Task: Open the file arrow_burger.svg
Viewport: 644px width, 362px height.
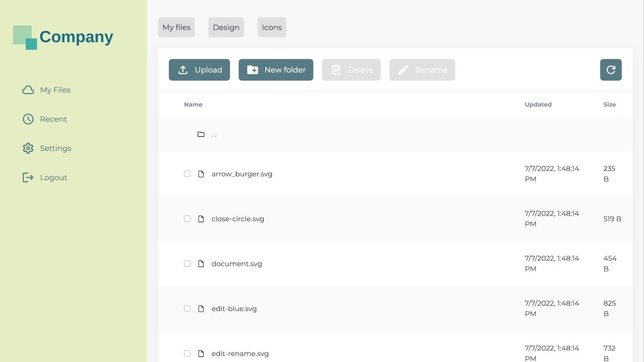Action: tap(242, 174)
